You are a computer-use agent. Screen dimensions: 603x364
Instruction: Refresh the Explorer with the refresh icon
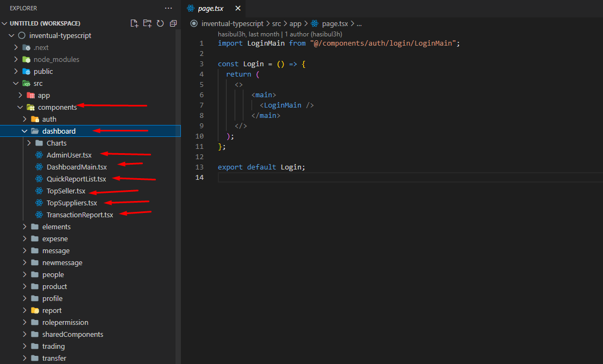(x=160, y=23)
